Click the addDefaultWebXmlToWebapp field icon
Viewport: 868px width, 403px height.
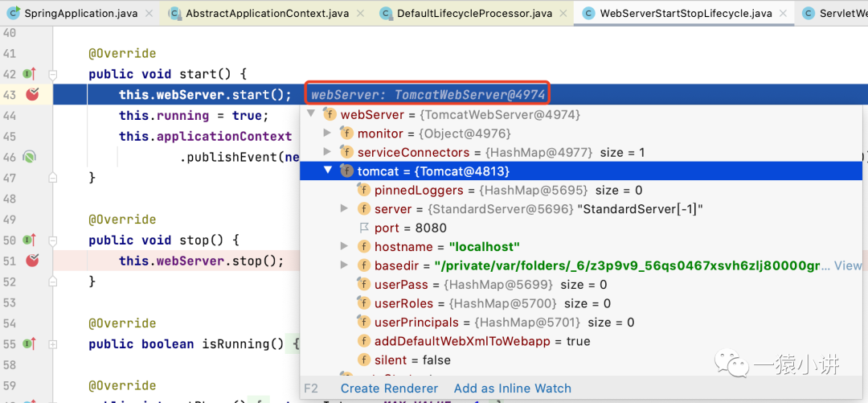[x=364, y=341]
